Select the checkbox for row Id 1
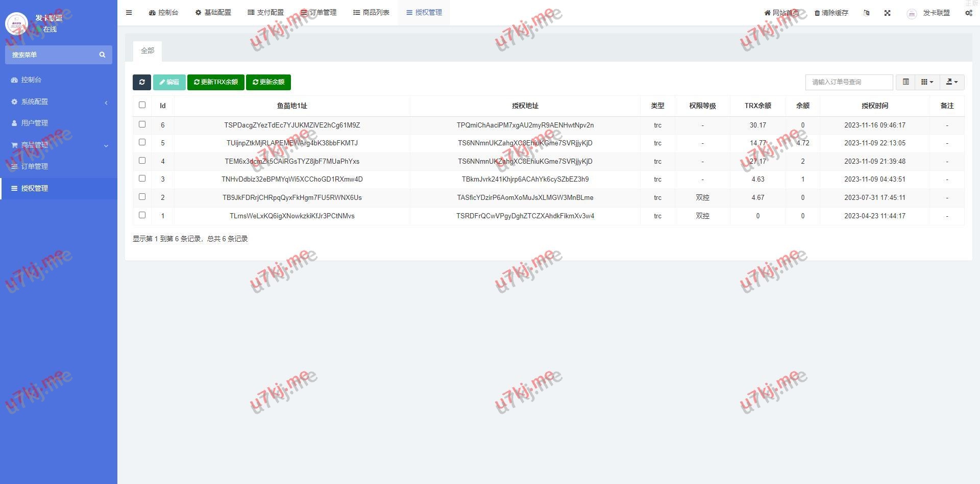Screen dimensions: 980x484 142,215
